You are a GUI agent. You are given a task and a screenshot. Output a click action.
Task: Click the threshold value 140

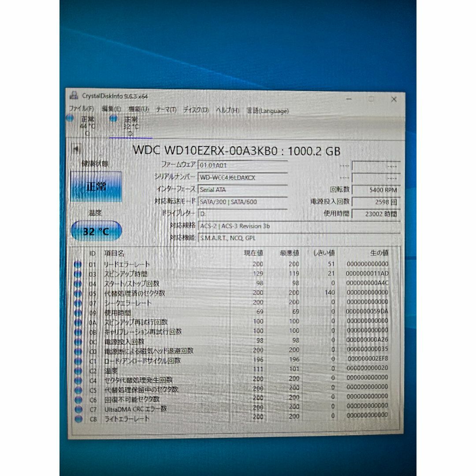click(x=329, y=293)
